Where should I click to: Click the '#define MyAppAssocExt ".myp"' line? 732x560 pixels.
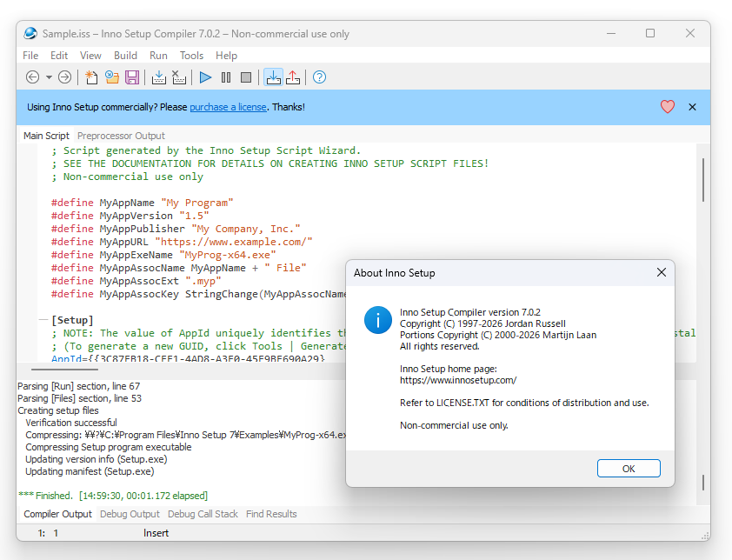point(136,281)
